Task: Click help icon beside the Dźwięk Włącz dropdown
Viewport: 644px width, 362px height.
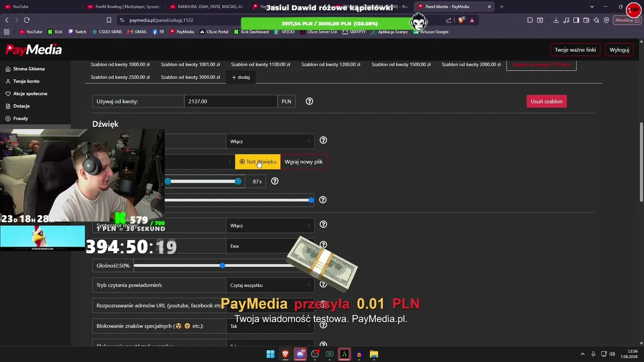Action: click(x=324, y=141)
